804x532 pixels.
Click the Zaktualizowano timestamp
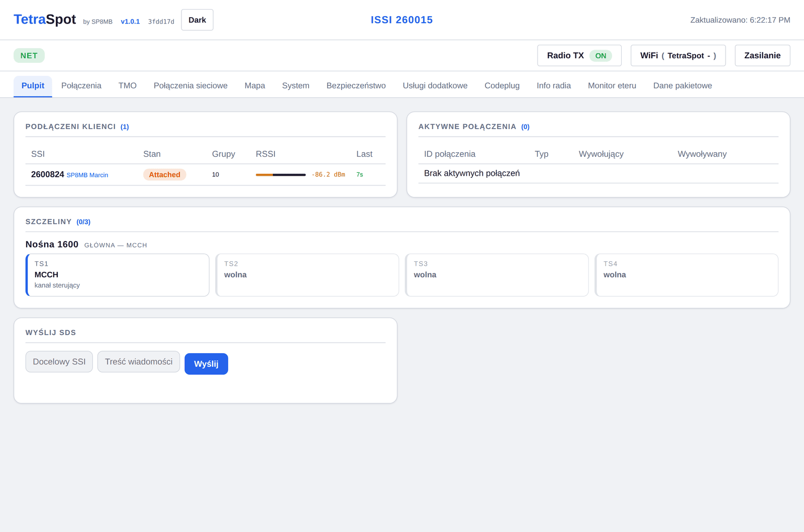click(740, 20)
